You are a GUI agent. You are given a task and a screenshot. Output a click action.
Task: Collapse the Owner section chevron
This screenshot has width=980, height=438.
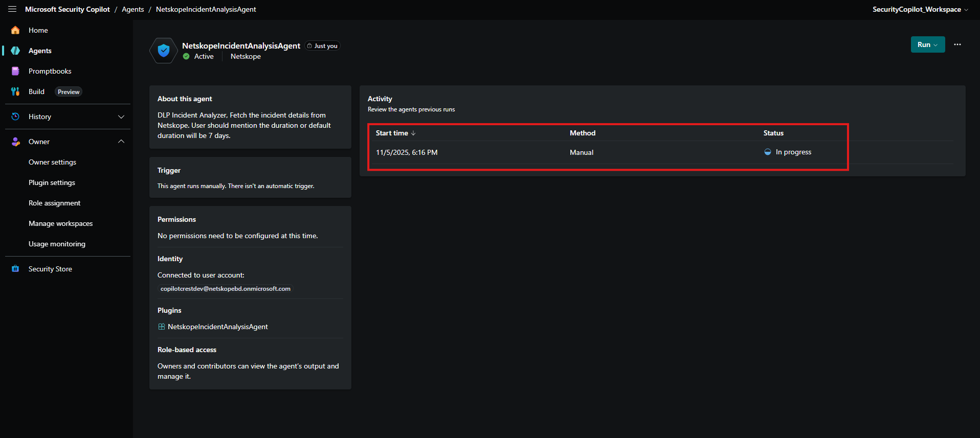(x=121, y=142)
